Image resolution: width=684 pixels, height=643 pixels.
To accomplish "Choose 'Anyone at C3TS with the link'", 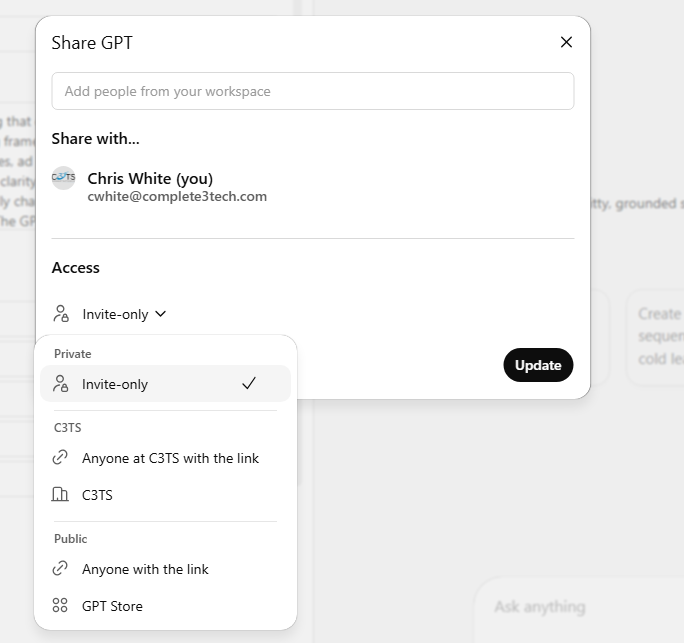I will (x=170, y=458).
